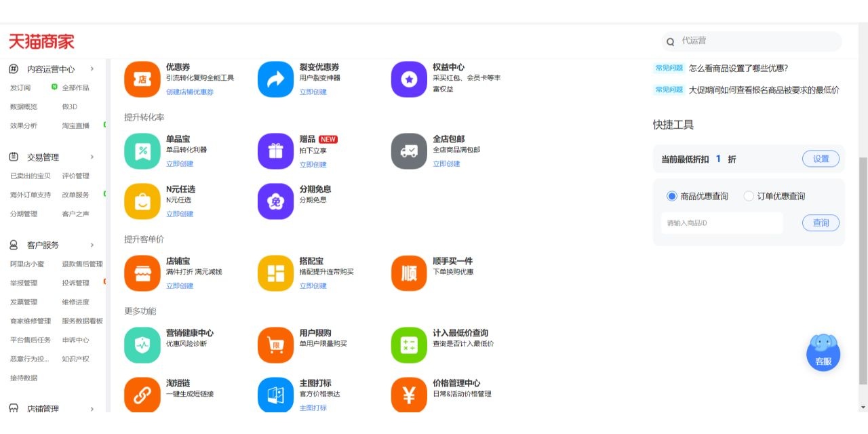This screenshot has height=434, width=868.
Task: Open 阿里店小蜜 in the sidebar
Action: click(x=27, y=264)
